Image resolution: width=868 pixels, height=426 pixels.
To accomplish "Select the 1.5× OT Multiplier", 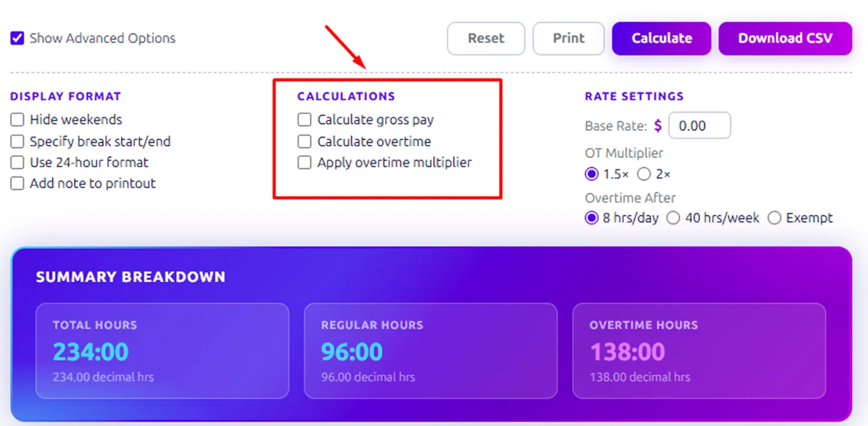I will (591, 174).
